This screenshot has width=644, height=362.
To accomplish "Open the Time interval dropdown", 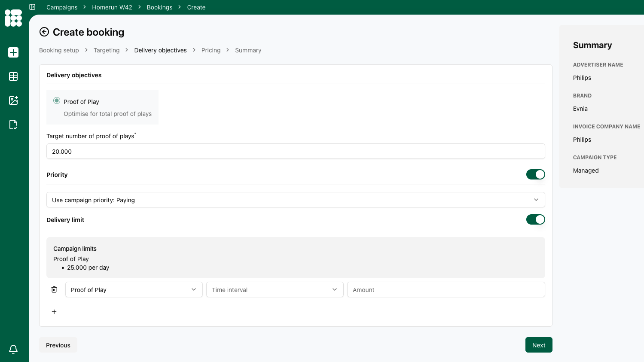I will click(x=275, y=289).
